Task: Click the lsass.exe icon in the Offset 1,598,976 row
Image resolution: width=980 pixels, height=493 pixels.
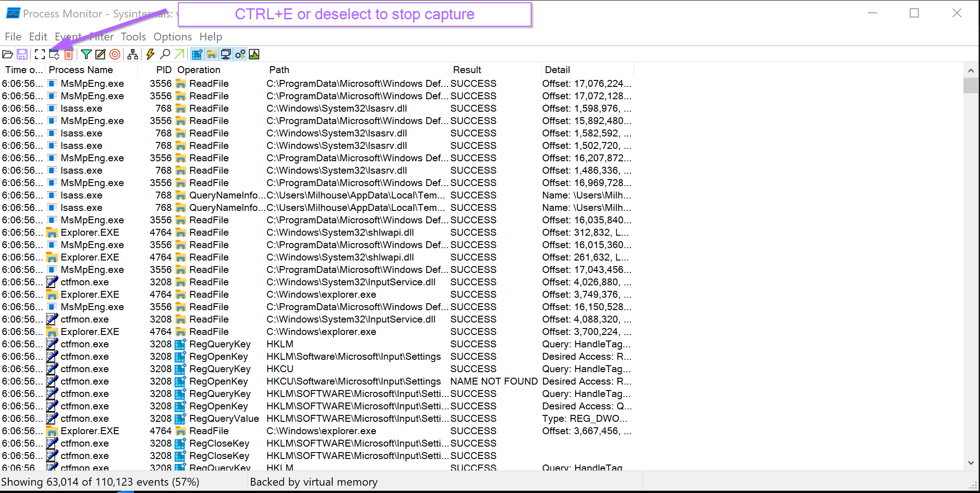Action: (x=52, y=108)
